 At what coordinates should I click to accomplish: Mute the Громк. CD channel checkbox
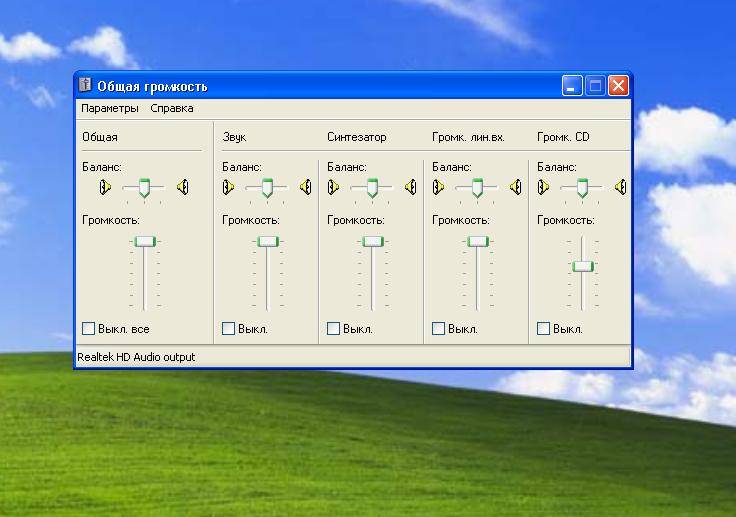544,328
